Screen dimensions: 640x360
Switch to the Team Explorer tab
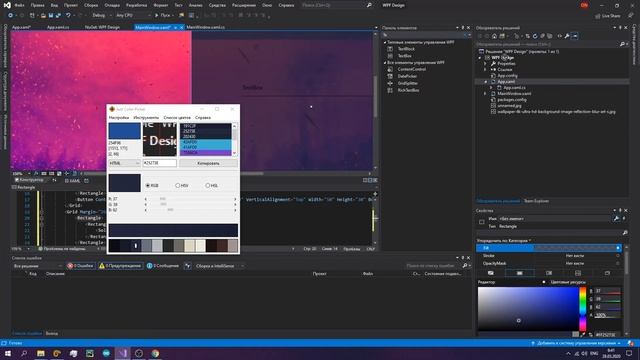pyautogui.click(x=536, y=201)
